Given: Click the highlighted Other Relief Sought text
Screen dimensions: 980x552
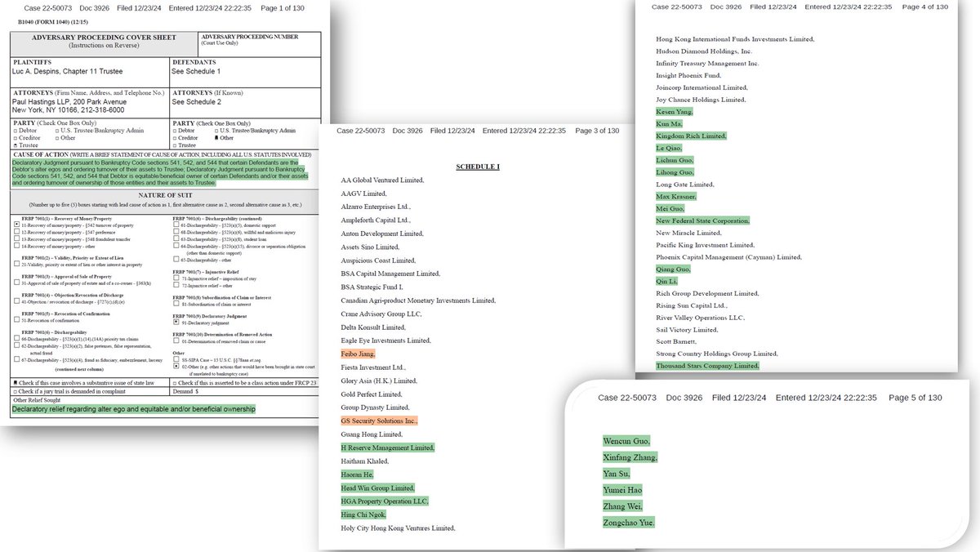Looking at the screenshot, I should (x=134, y=409).
